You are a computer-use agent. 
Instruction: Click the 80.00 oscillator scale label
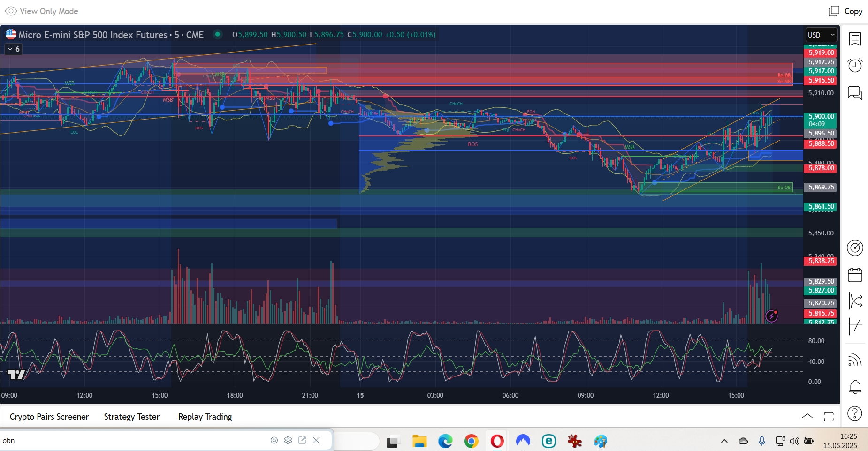(816, 341)
